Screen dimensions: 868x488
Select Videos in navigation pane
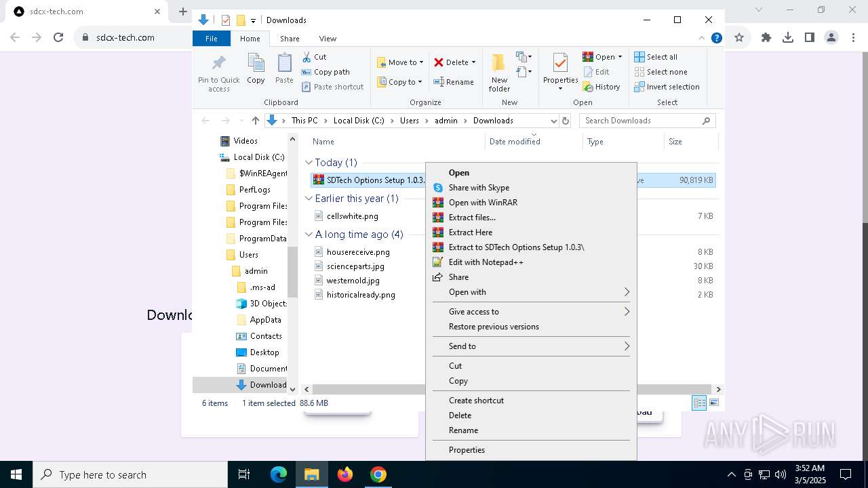click(x=245, y=141)
